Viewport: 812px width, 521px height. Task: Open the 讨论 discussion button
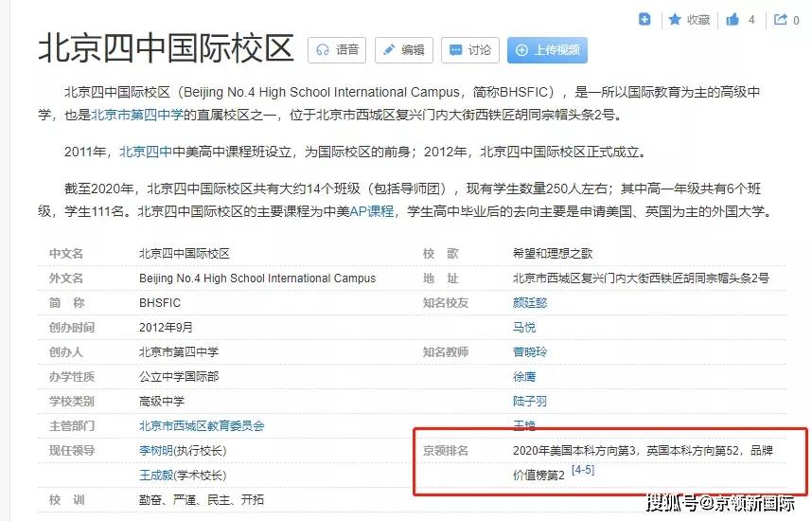coord(470,50)
